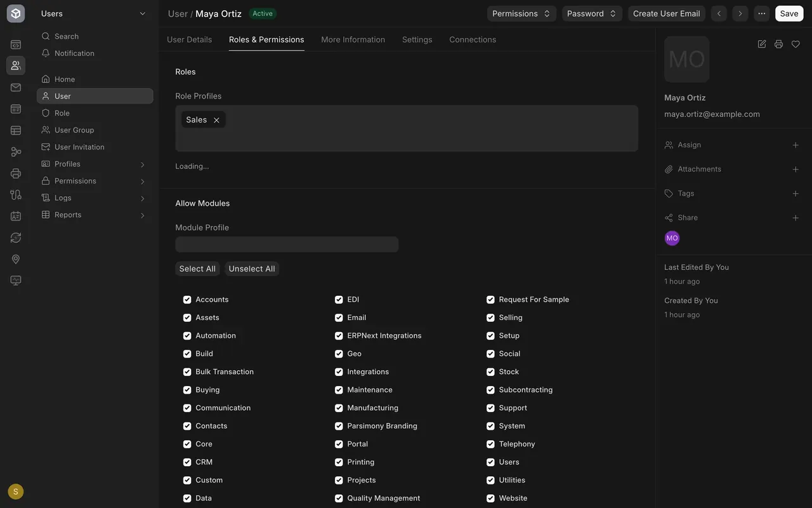812x508 pixels.
Task: Open the More Information tab
Action: [353, 39]
